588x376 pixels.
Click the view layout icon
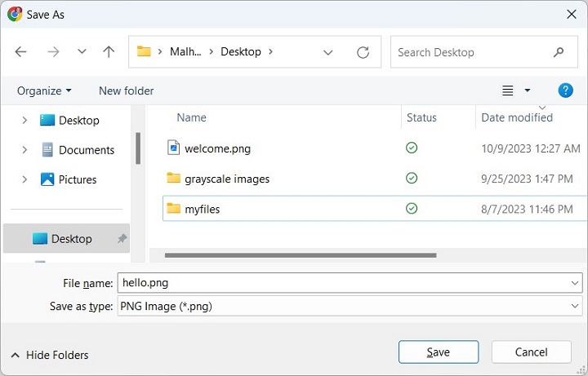tap(508, 91)
